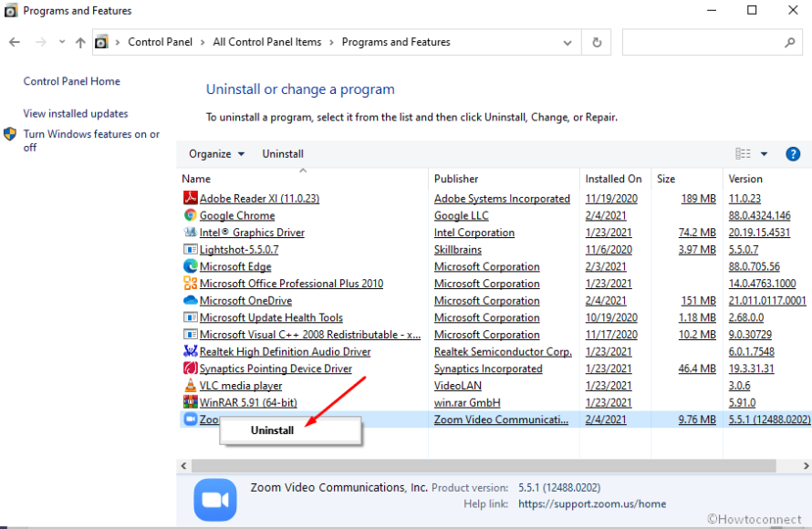Select Uninstall from the context menu

click(x=272, y=430)
